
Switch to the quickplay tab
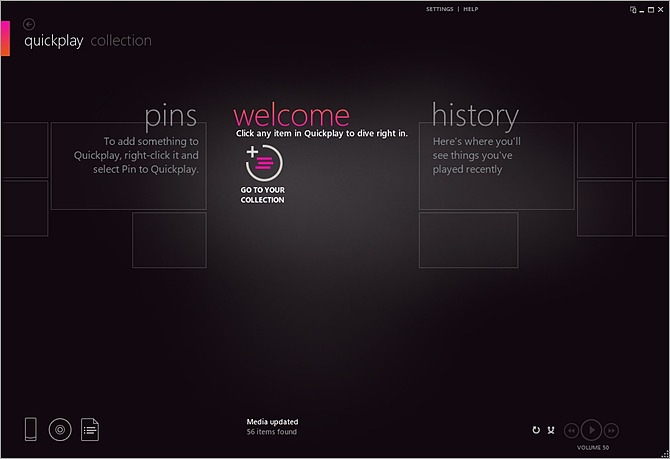54,41
